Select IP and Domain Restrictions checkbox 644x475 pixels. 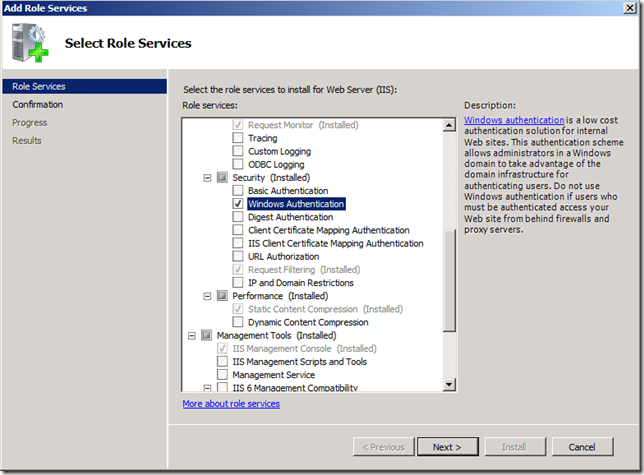[x=238, y=283]
